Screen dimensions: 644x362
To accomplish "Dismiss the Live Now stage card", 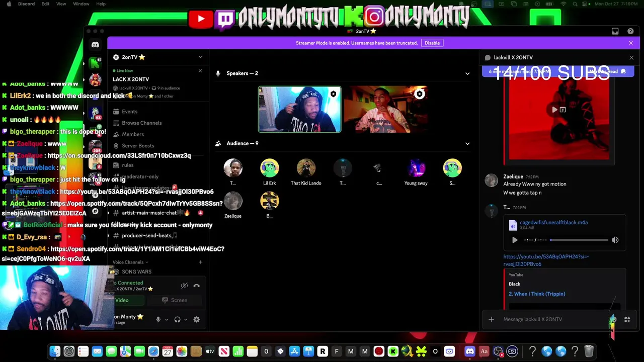I will (200, 70).
